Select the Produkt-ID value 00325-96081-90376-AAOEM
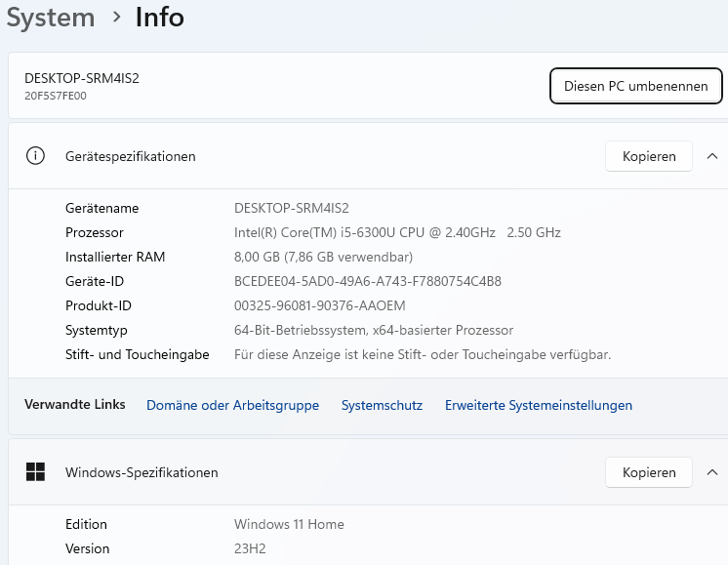 pos(320,305)
